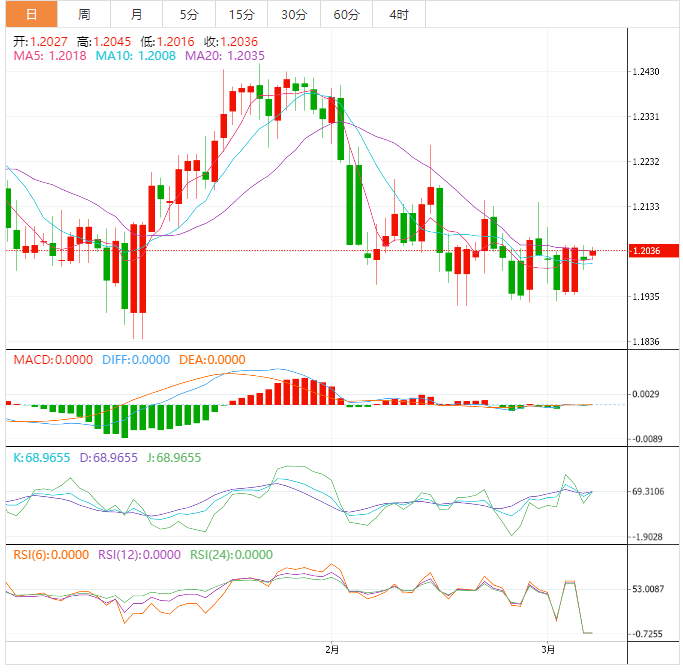The height and width of the screenshot is (672, 683).
Task: Click the MACD:0.0000 indicator label
Action: 52,360
